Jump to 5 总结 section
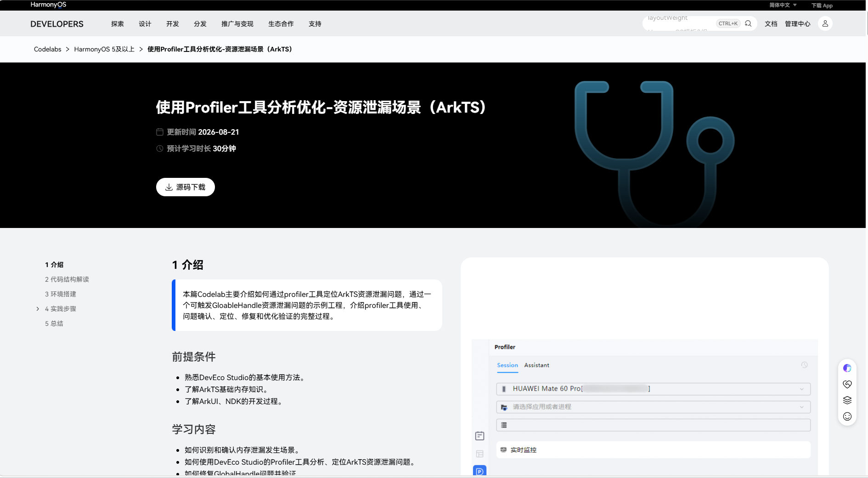This screenshot has height=478, width=868. 54,324
